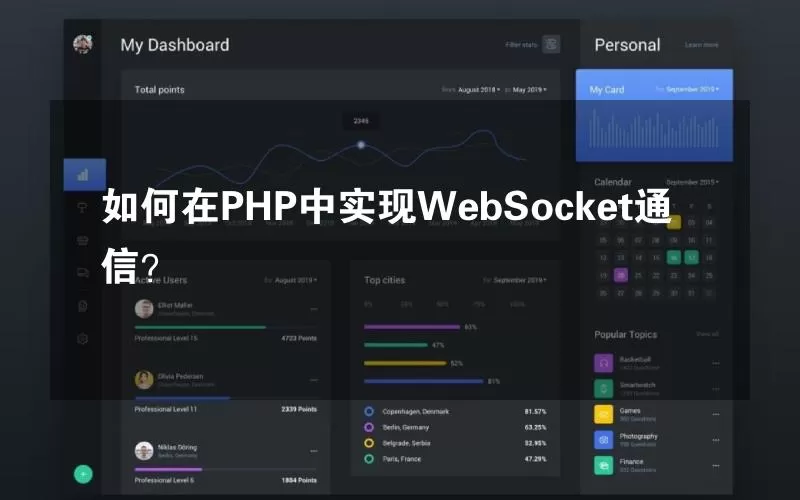Click the purple 63% city bar
The width and height of the screenshot is (800, 500).
click(412, 327)
